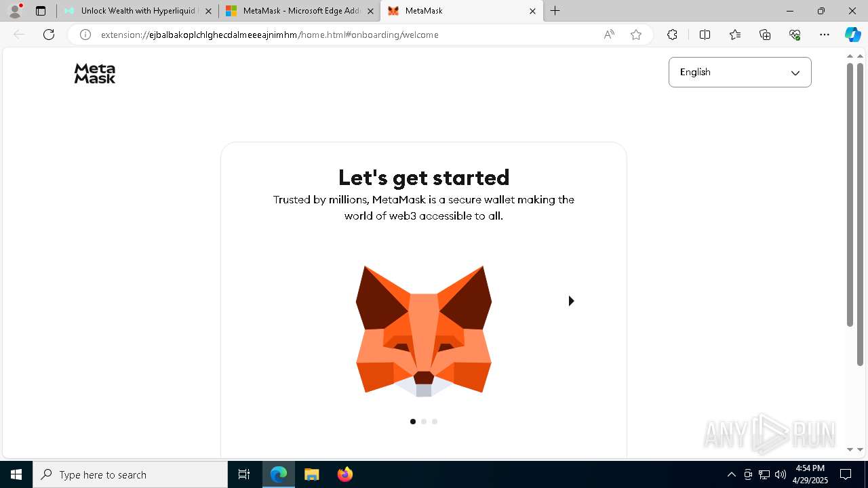Open a new browser tab
Image resolution: width=868 pixels, height=488 pixels.
(555, 11)
